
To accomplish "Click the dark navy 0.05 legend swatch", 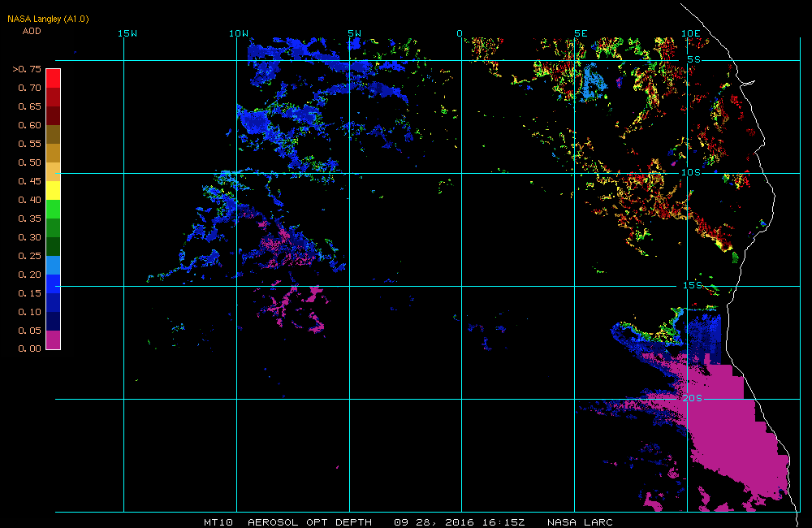I will (54, 321).
